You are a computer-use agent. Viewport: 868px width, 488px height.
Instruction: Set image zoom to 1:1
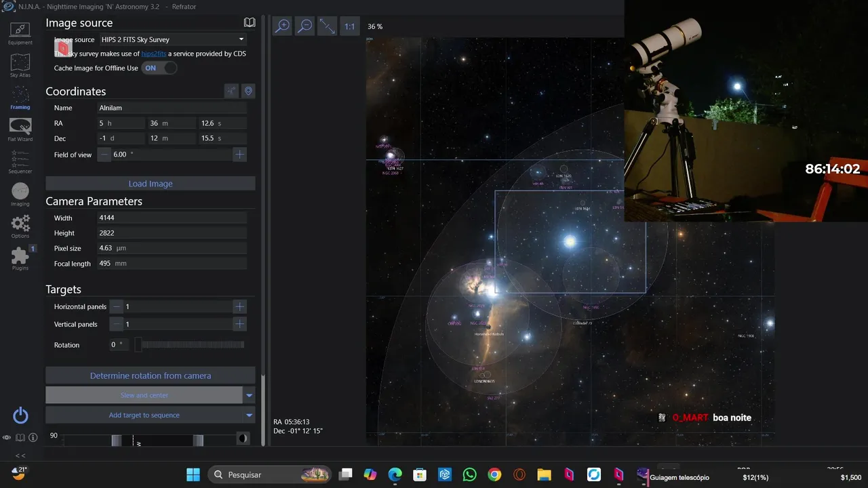349,26
